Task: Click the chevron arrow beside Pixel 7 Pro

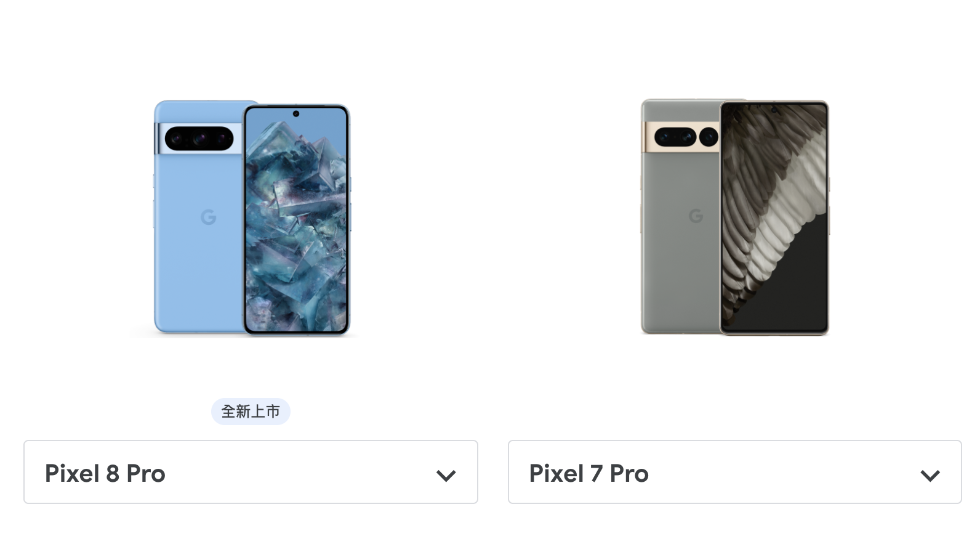Action: point(930,475)
